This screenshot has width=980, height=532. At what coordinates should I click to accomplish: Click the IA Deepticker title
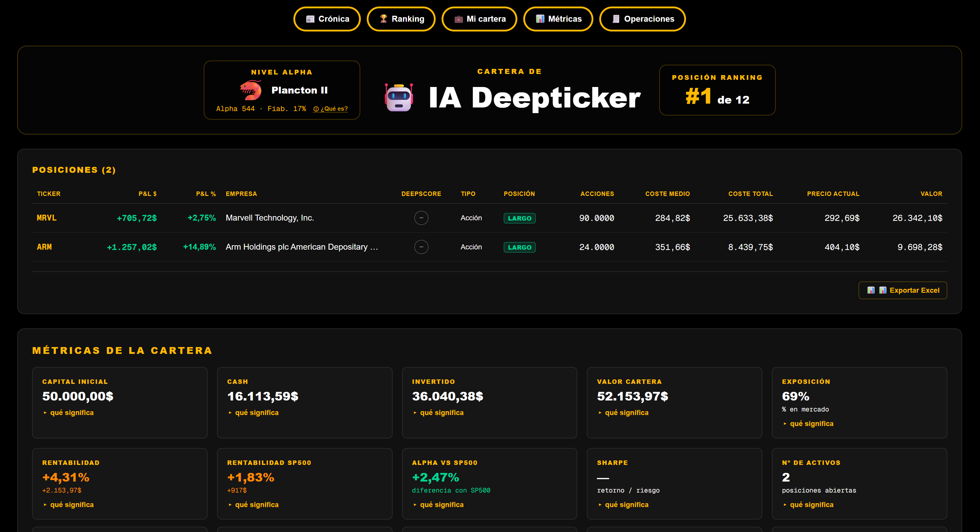point(535,98)
